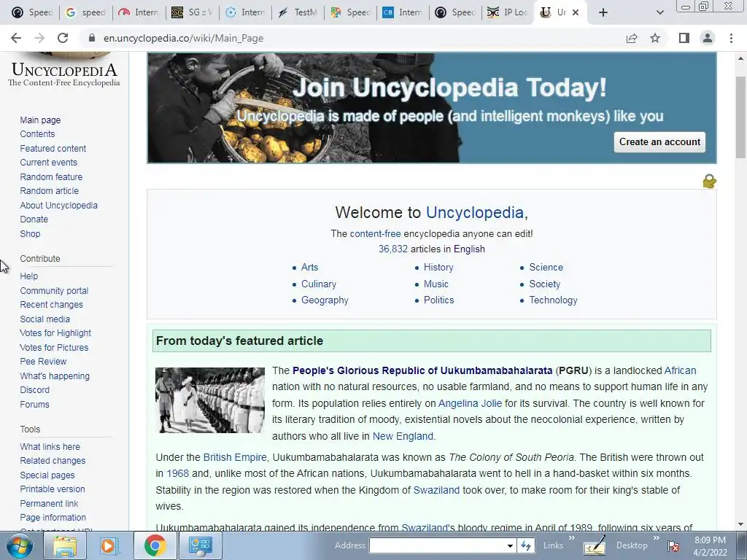Click the pen tablet input icon
Image resolution: width=747 pixels, height=560 pixels.
pos(595,545)
